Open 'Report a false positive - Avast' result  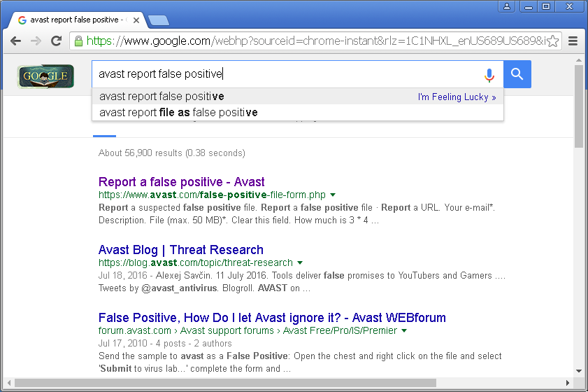tap(182, 182)
